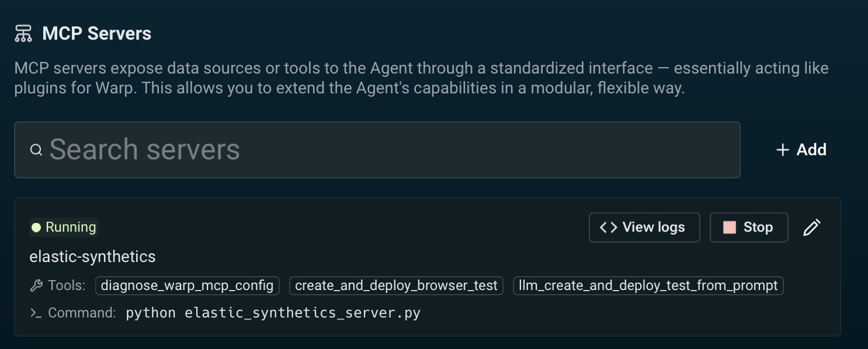Viewport: 868px width, 349px height.
Task: Select the llm_create_and_deploy_test_from_prompt tool chip
Action: pyautogui.click(x=648, y=285)
